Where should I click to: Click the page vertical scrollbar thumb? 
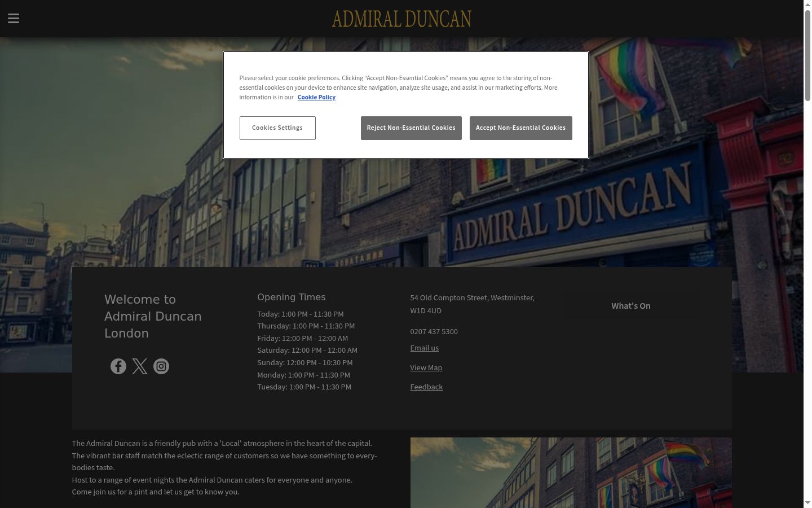(807, 55)
